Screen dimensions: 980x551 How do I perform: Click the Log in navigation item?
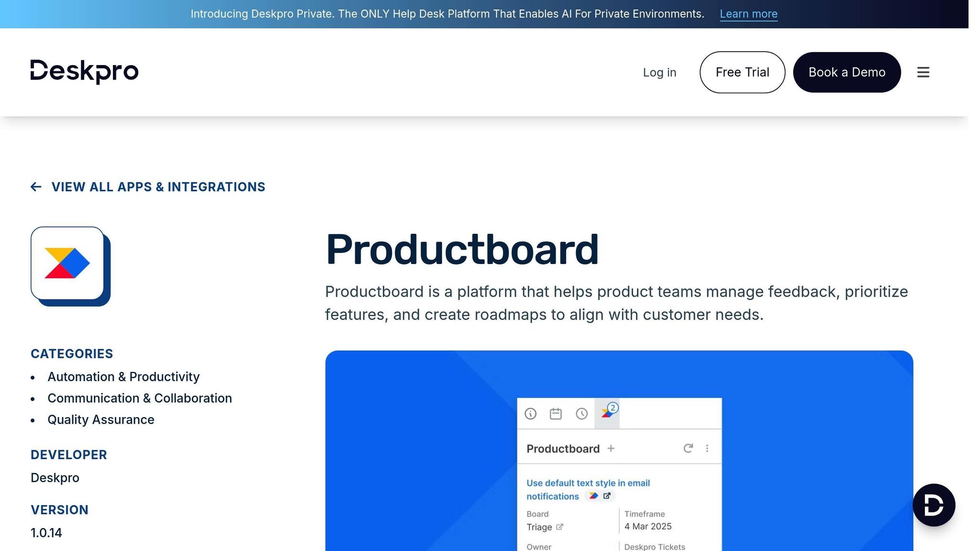[660, 72]
